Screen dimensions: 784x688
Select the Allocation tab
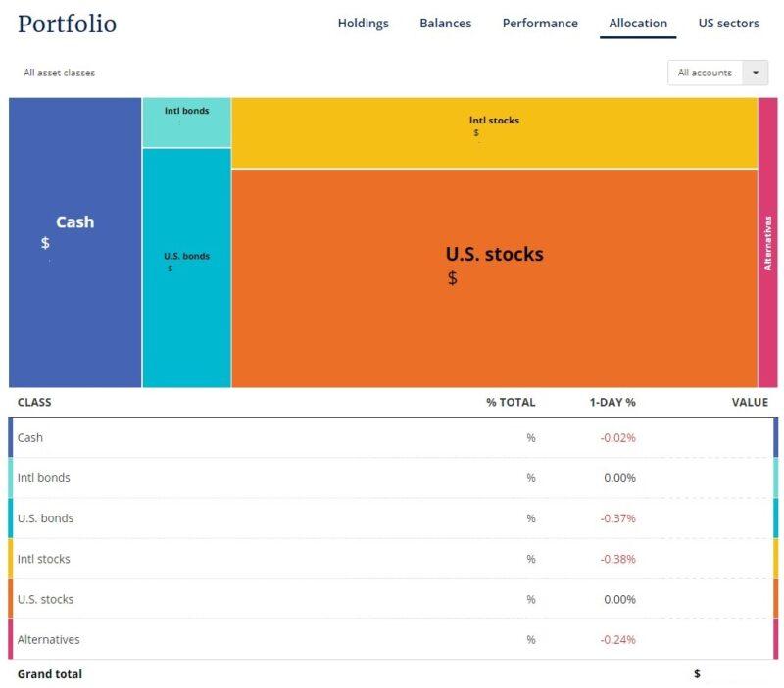point(637,24)
